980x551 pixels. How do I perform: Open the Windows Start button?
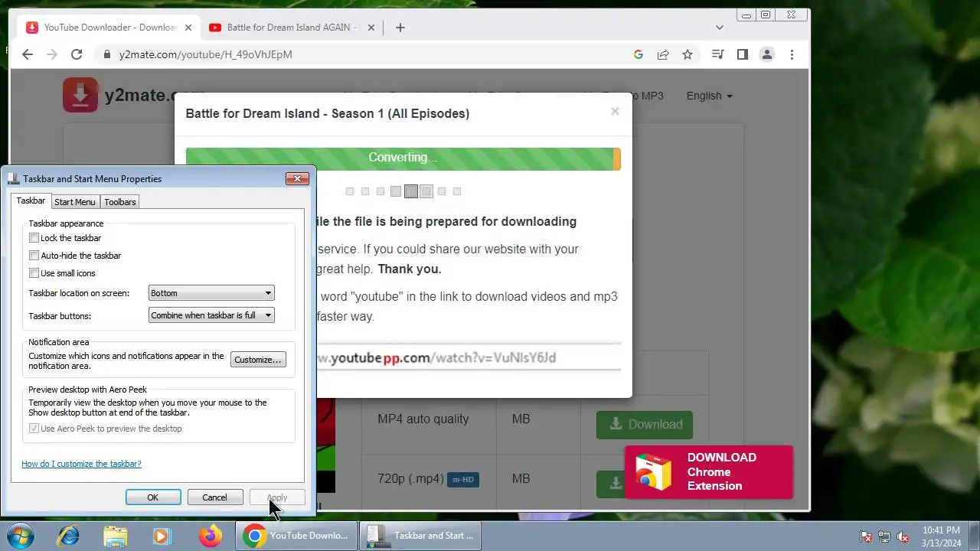pyautogui.click(x=21, y=536)
